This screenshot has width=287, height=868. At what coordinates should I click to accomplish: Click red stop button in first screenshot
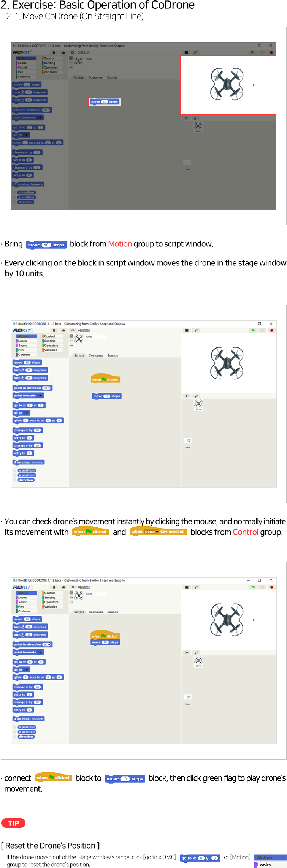[271, 52]
